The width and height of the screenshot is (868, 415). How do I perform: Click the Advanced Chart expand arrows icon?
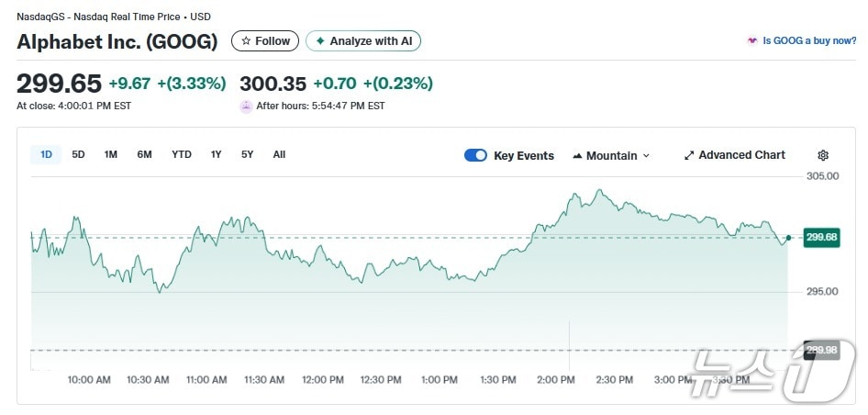click(689, 155)
